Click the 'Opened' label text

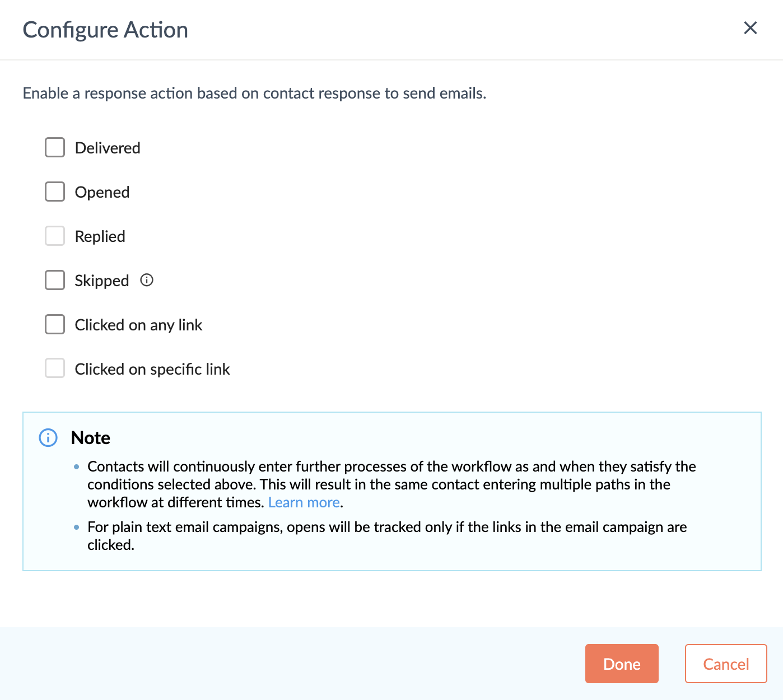pyautogui.click(x=102, y=193)
